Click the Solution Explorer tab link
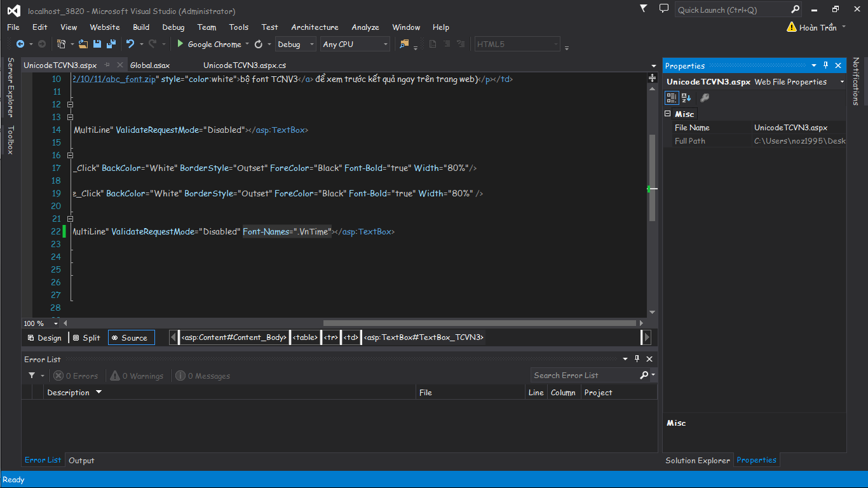 (x=697, y=460)
